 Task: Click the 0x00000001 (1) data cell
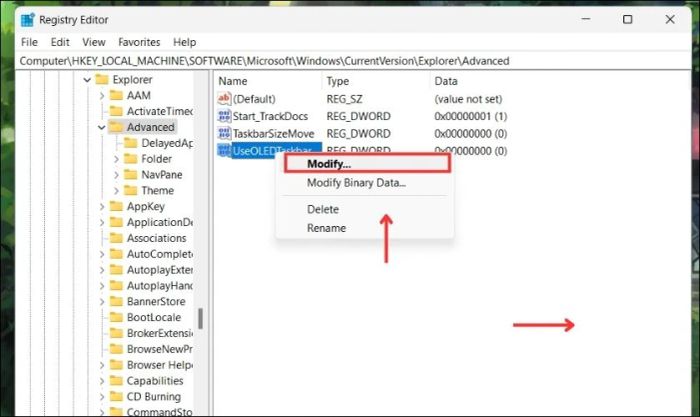click(x=471, y=116)
